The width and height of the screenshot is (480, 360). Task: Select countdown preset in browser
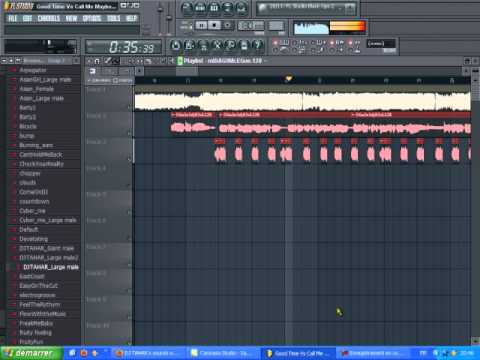coord(34,202)
